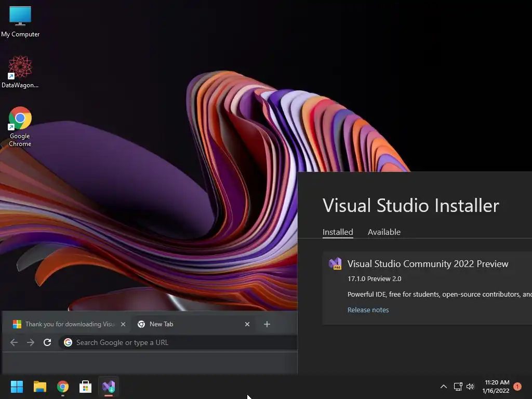Reload the Chrome page

coord(47,342)
